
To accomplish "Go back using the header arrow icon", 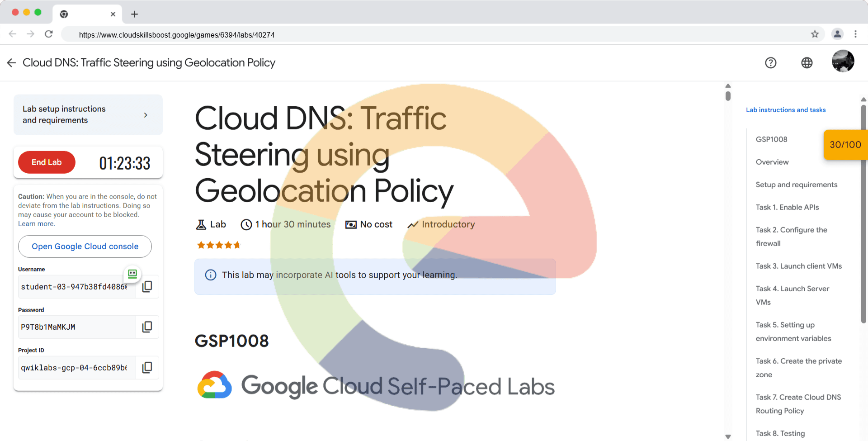I will point(12,63).
